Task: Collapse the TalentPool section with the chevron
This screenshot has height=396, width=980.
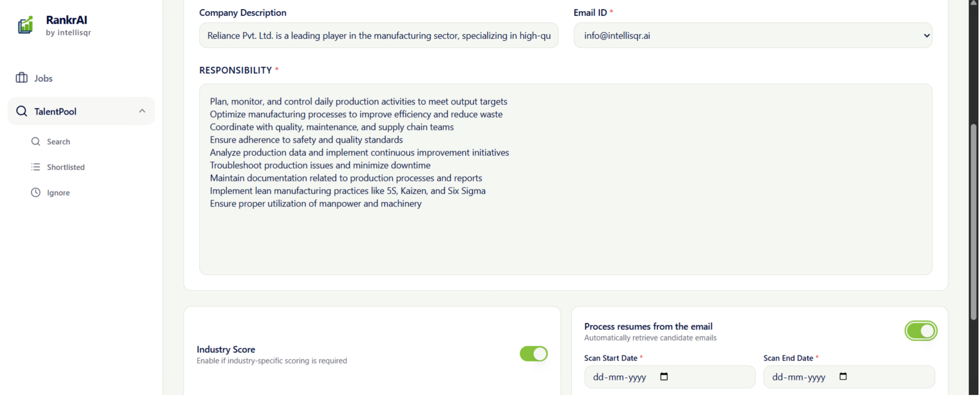Action: click(x=142, y=111)
